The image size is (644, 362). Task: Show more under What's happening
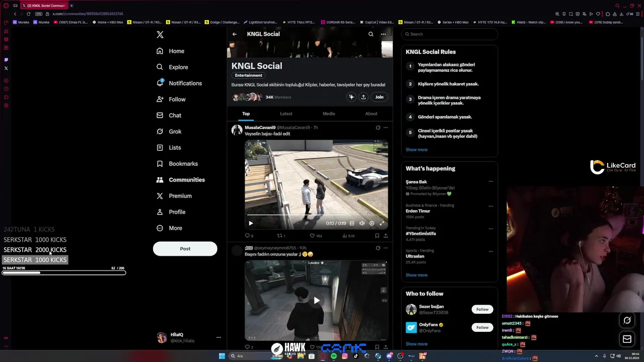[x=417, y=275]
